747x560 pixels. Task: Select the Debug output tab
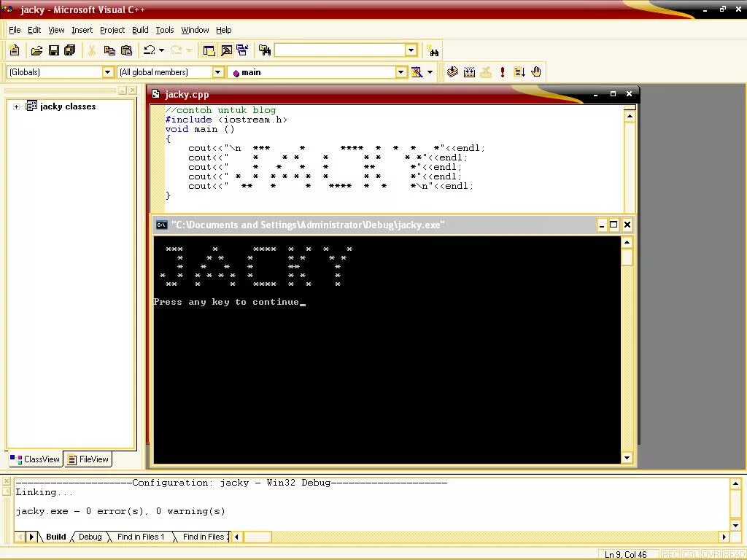[90, 537]
